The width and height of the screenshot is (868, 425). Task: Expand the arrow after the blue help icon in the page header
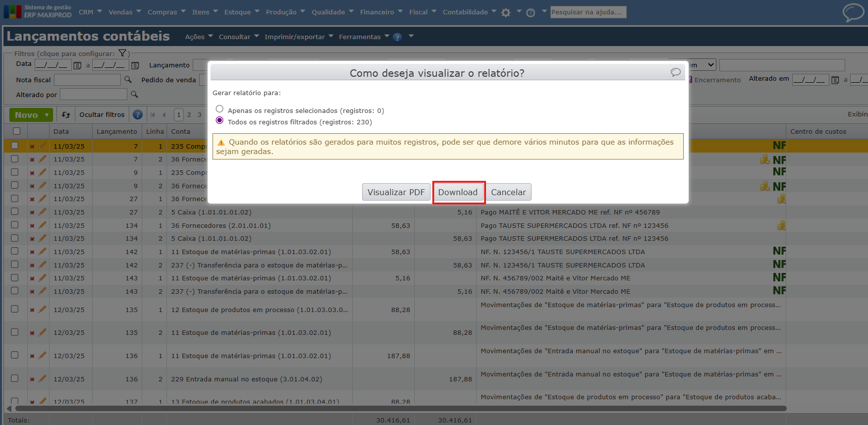pos(411,36)
